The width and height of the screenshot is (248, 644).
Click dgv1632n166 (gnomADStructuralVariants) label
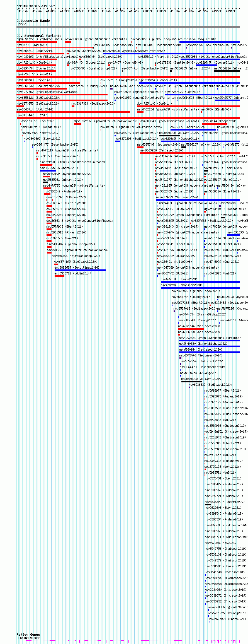tap(106, 121)
